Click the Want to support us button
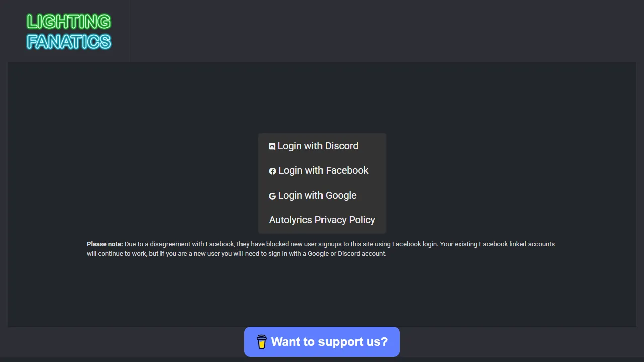Screen dimensions: 644x362 click(x=322, y=342)
